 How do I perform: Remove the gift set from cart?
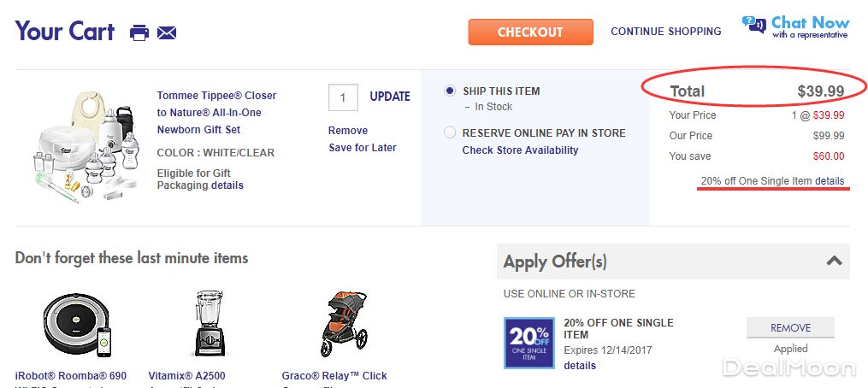[348, 131]
